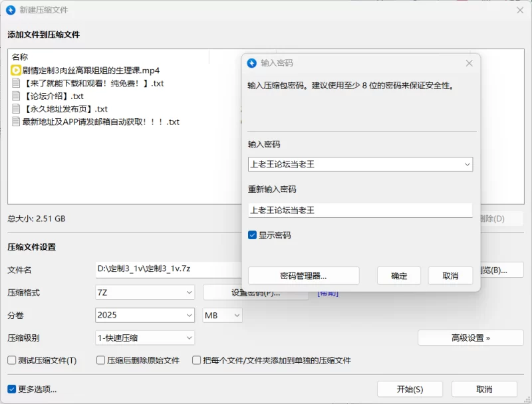The image size is (532, 404).
Task: Expand the MB unit dropdown
Action: coord(236,315)
